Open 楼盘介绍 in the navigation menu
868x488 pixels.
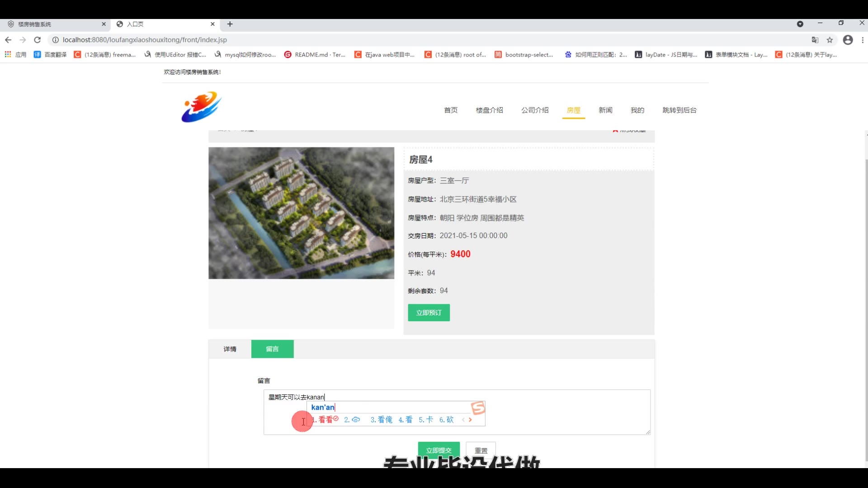(490, 110)
